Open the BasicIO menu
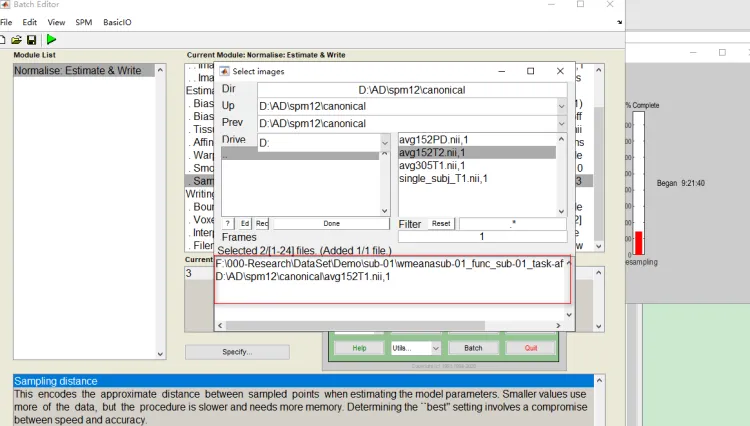 (x=118, y=21)
